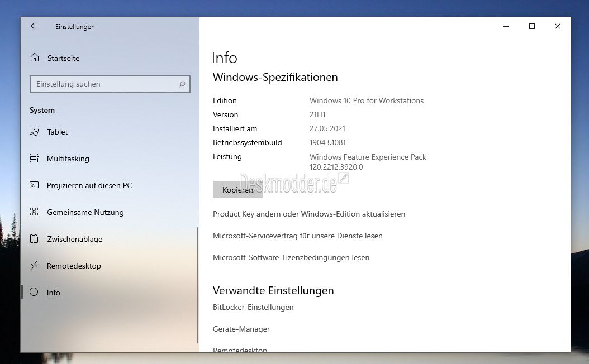The width and height of the screenshot is (589, 364).
Task: Read the Microsoft-Servicevertrag link
Action: 298,236
